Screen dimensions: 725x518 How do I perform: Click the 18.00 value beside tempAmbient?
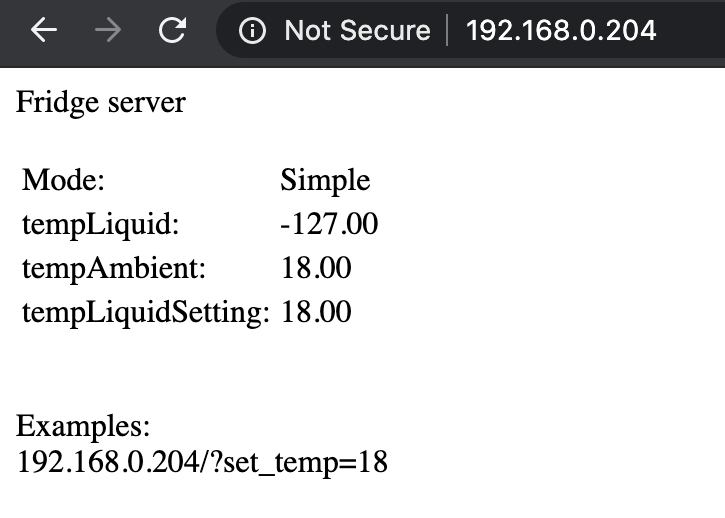point(316,268)
